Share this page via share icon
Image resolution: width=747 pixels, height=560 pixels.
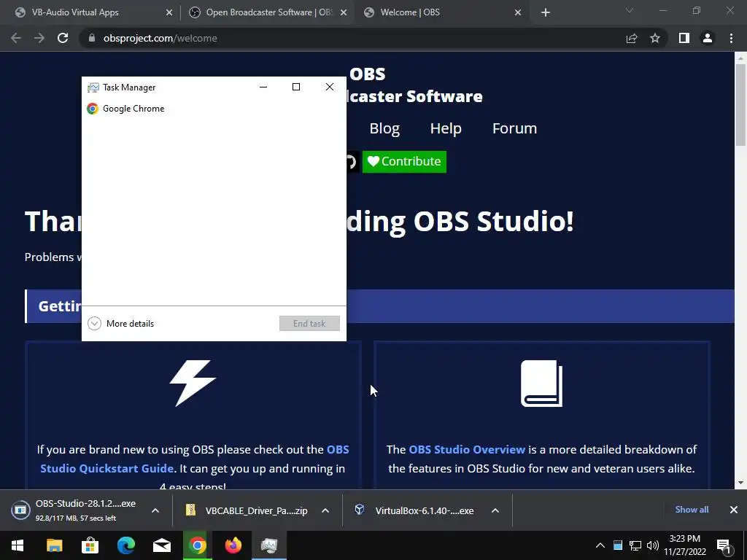[x=632, y=38]
